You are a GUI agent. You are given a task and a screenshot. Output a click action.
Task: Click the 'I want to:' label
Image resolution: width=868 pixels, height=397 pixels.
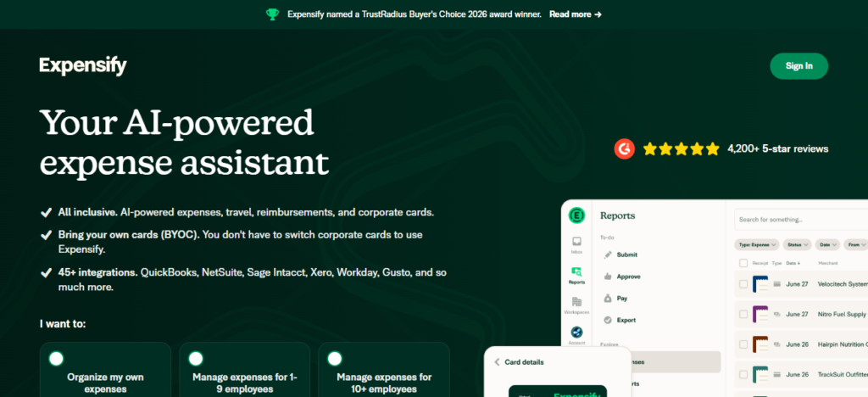click(63, 323)
